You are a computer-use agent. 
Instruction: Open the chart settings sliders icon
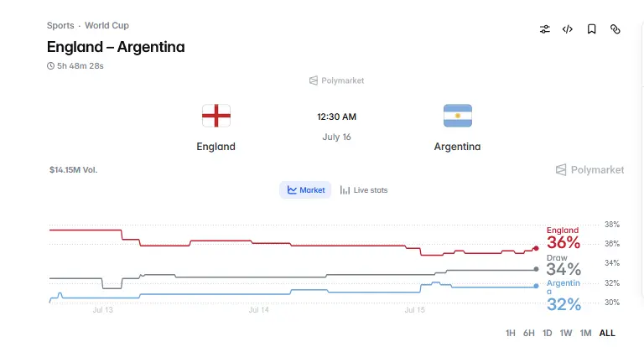tap(544, 29)
